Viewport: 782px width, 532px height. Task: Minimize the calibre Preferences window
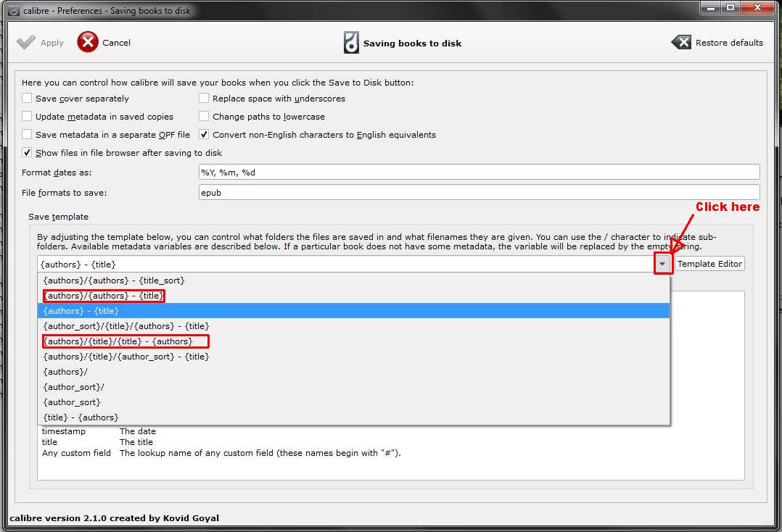pyautogui.click(x=710, y=7)
